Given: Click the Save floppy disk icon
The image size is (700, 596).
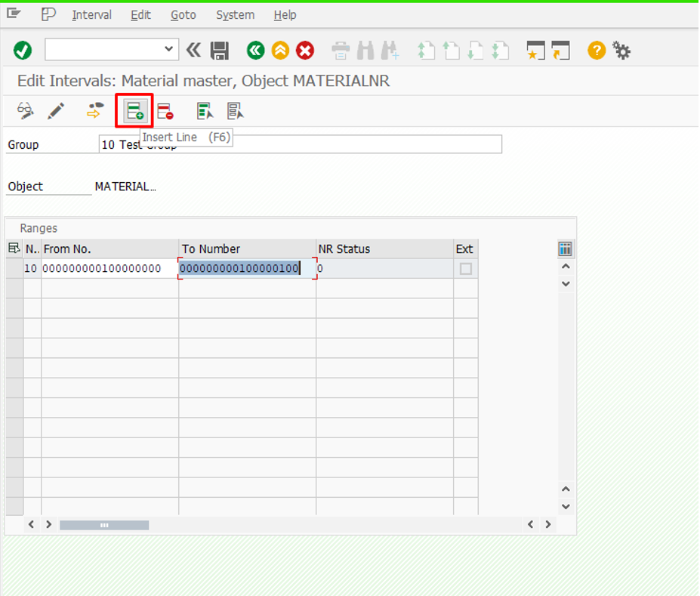Looking at the screenshot, I should point(220,51).
